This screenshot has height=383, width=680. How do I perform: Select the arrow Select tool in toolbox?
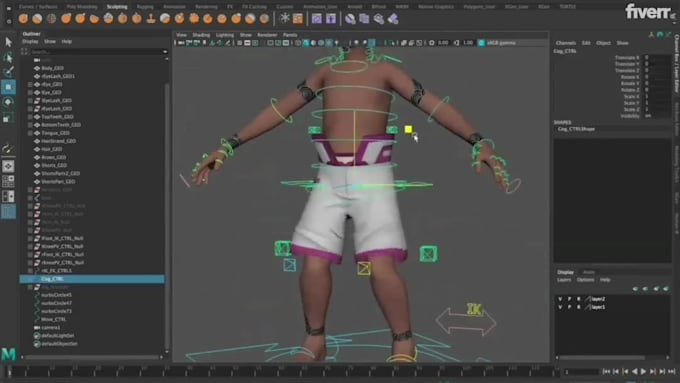[x=8, y=42]
